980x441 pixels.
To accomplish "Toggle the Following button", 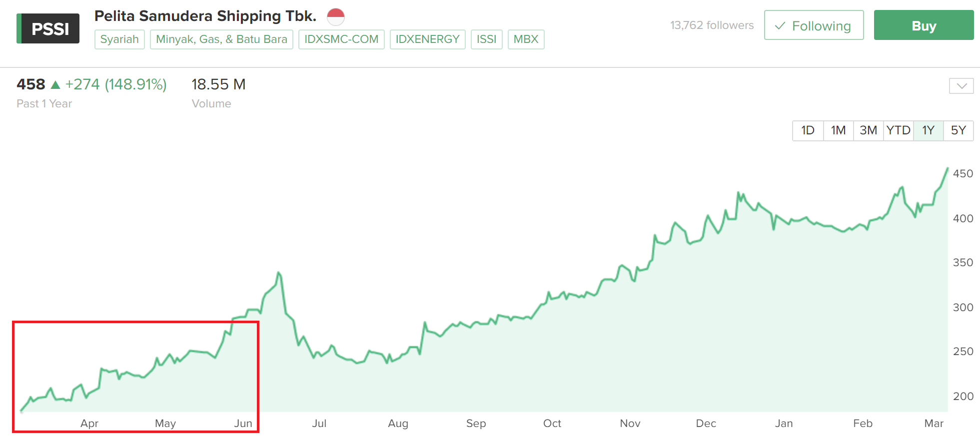I will tap(814, 25).
